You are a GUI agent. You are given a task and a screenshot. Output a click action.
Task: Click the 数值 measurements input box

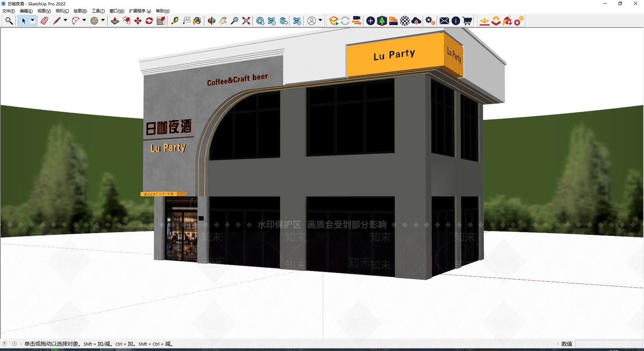[x=609, y=344]
